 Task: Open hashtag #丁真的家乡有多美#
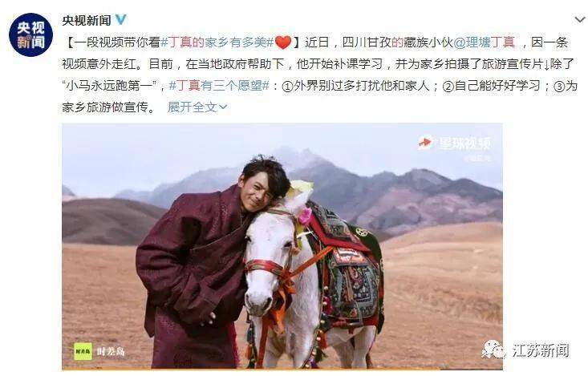click(217, 42)
